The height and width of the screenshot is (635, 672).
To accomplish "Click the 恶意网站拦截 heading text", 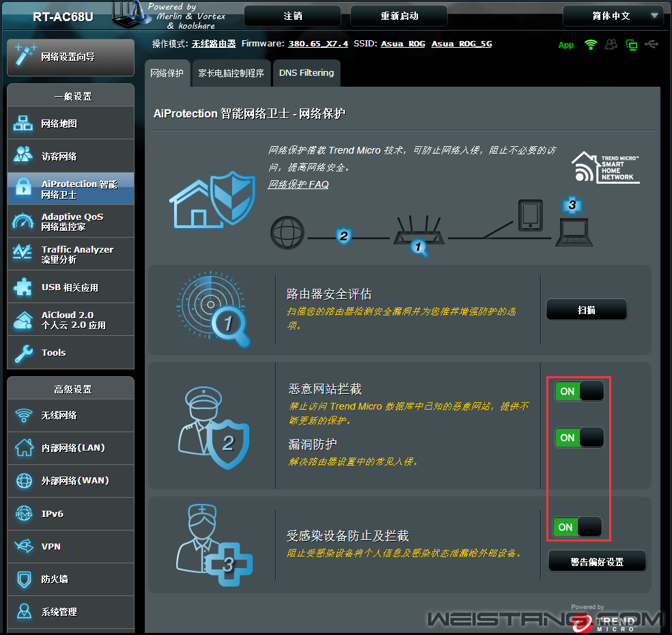I will [x=325, y=389].
